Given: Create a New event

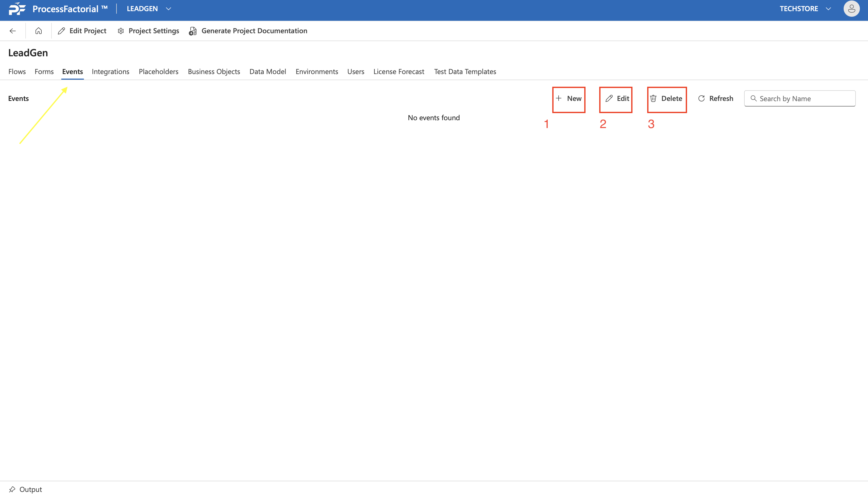Looking at the screenshot, I should [569, 98].
